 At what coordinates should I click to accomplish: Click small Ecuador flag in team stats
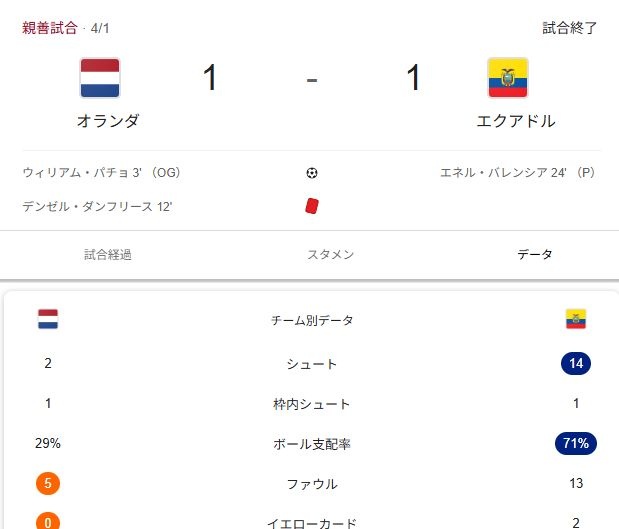(x=575, y=320)
